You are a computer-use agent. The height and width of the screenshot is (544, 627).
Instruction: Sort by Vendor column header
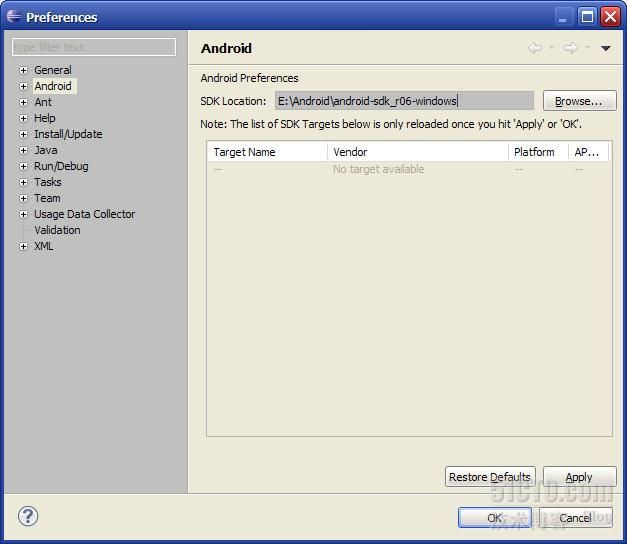point(418,152)
